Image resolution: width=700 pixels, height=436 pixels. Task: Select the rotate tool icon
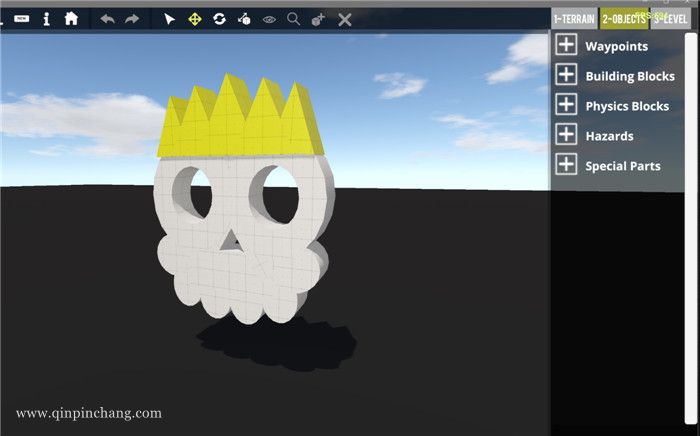click(219, 19)
